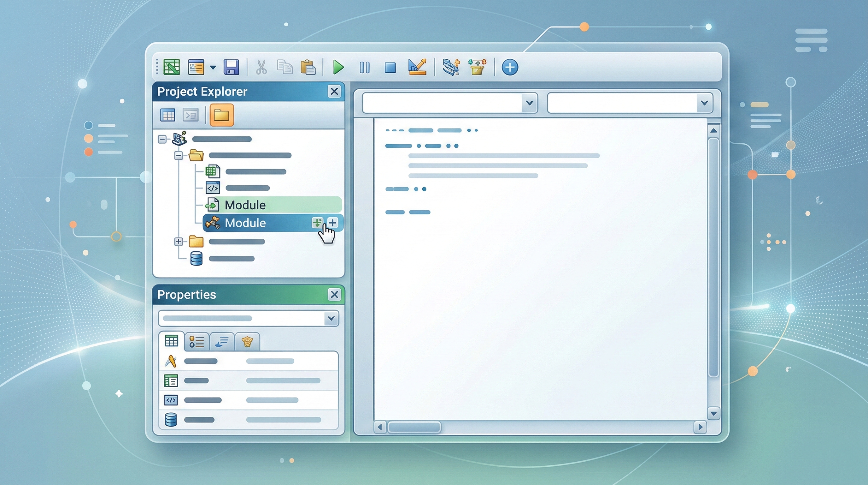Click the green Run play button
This screenshot has width=868, height=485.
pos(338,67)
